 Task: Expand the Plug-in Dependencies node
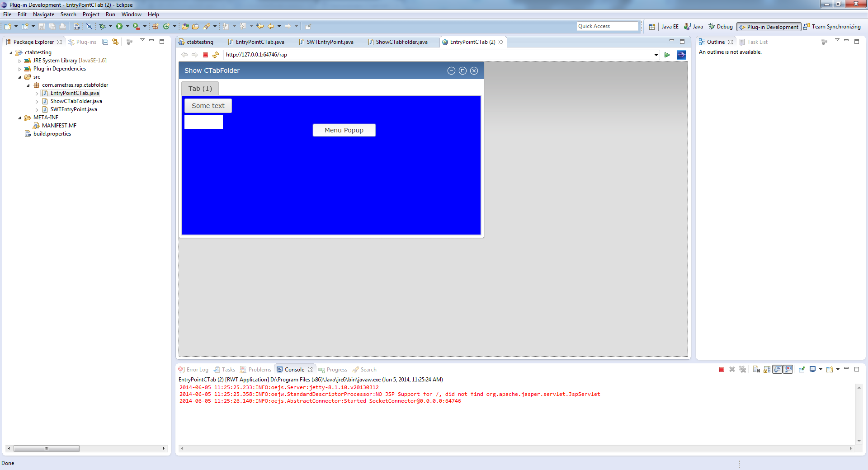pyautogui.click(x=19, y=69)
